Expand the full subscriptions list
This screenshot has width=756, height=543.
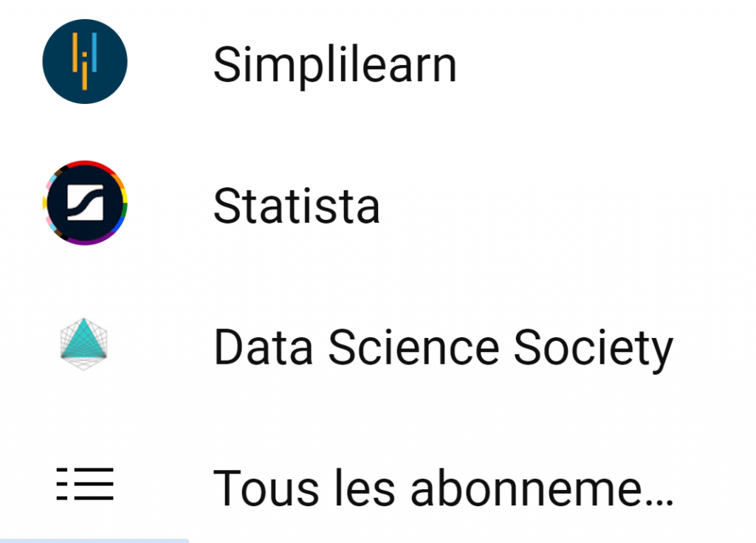443,487
